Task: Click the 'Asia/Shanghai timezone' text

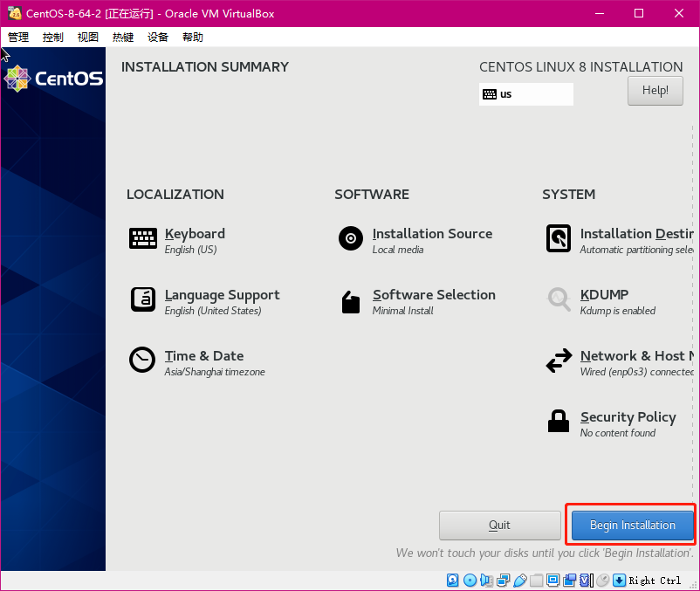Action: (215, 372)
